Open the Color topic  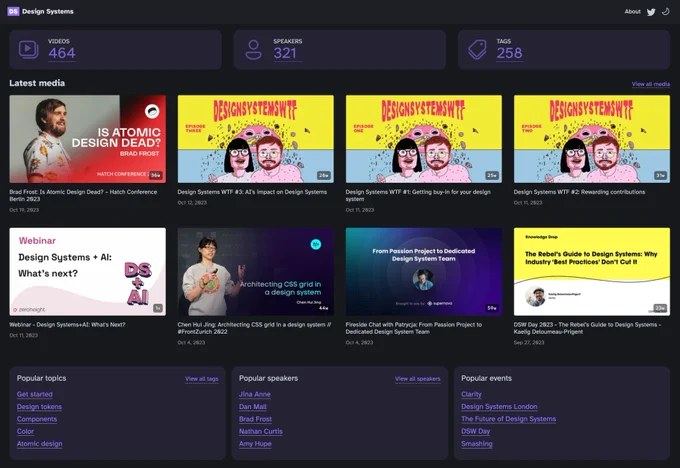(x=25, y=432)
